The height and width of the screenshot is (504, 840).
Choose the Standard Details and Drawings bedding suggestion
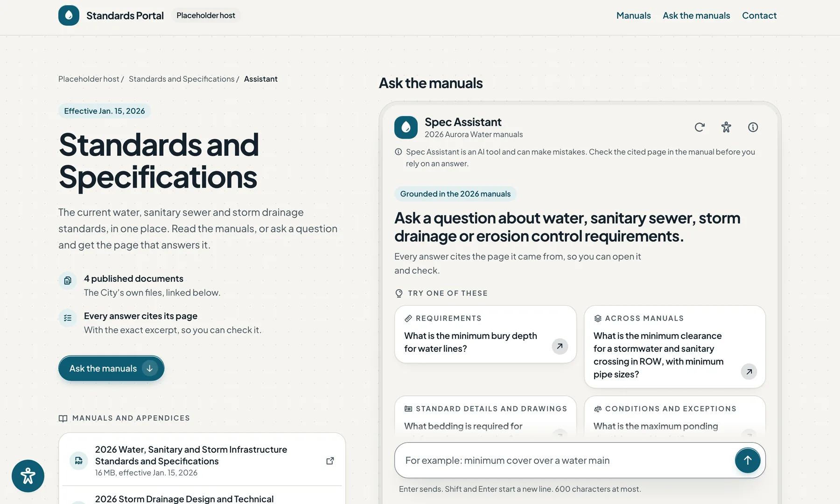[485, 416]
